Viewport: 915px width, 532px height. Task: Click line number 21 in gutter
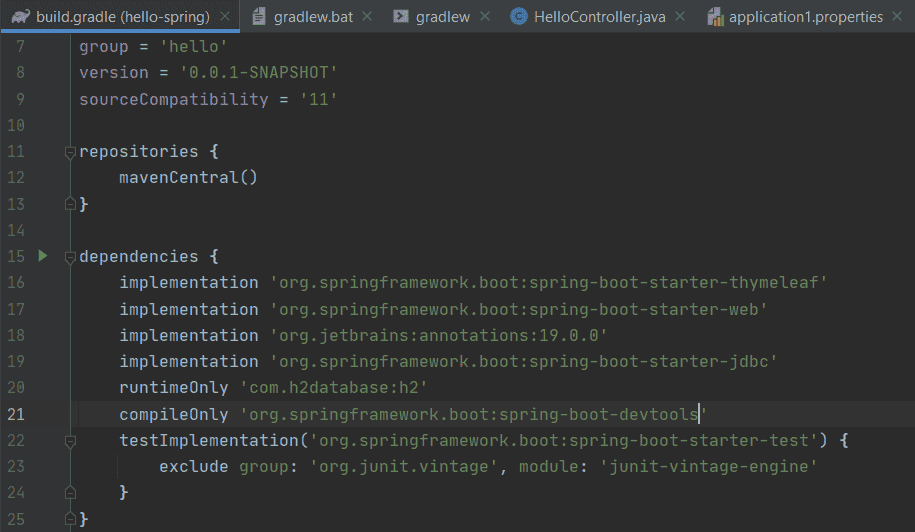[16, 414]
